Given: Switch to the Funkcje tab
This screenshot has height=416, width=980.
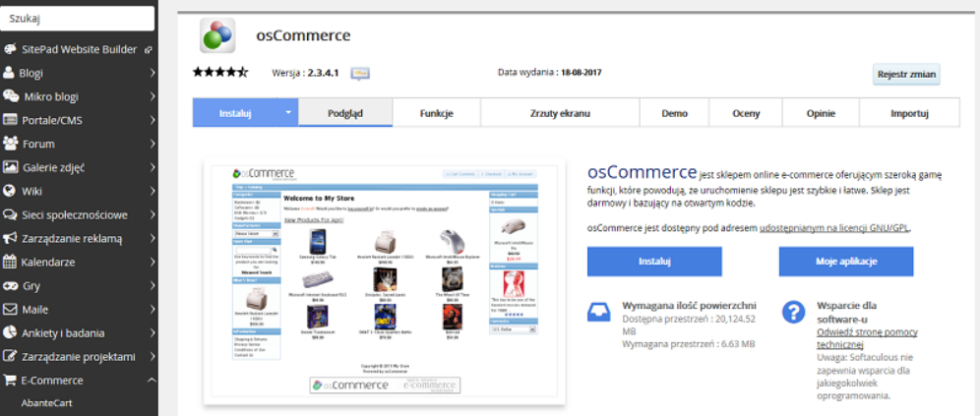Looking at the screenshot, I should coord(436,113).
